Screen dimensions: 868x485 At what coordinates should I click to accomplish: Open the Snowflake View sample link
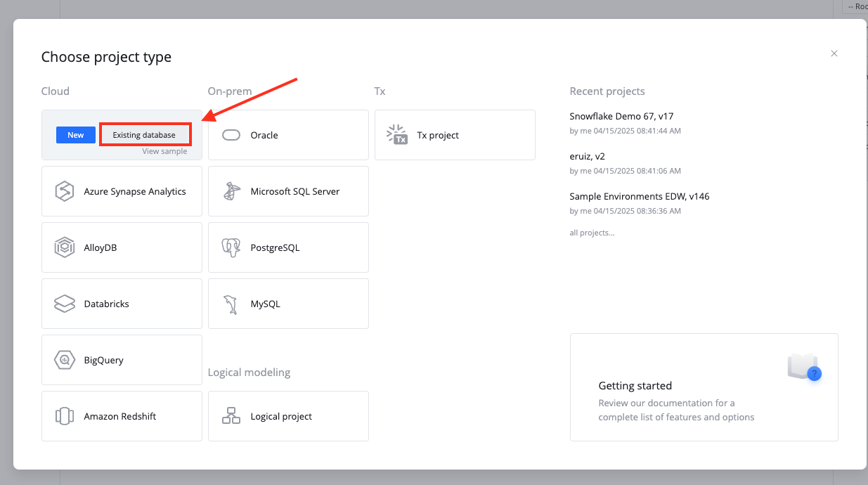[x=164, y=150]
